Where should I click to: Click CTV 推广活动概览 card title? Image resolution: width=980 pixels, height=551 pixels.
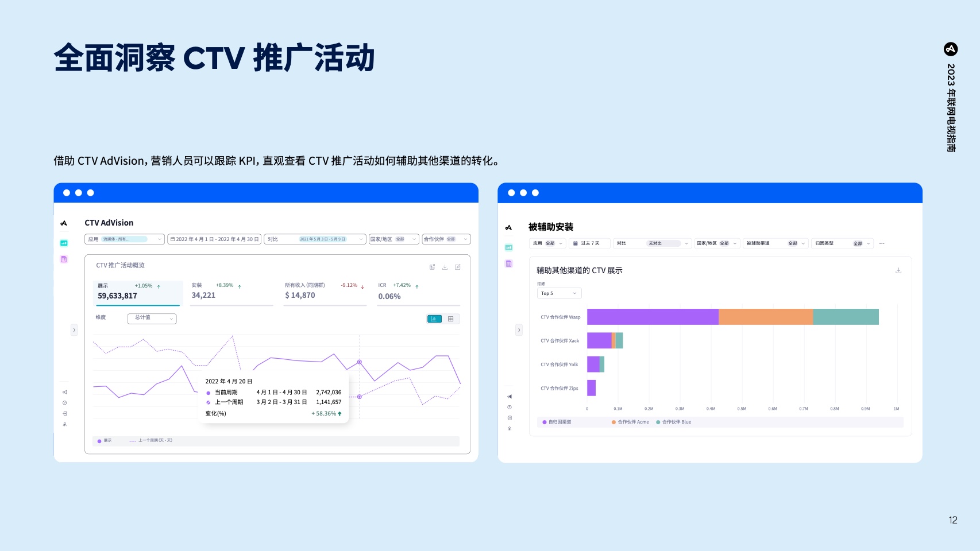pyautogui.click(x=121, y=265)
